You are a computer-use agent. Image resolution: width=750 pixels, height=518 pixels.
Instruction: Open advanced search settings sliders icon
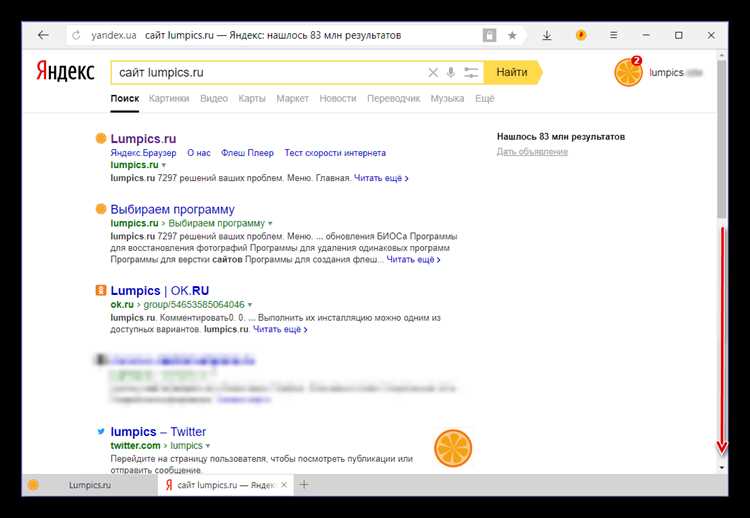pyautogui.click(x=471, y=73)
